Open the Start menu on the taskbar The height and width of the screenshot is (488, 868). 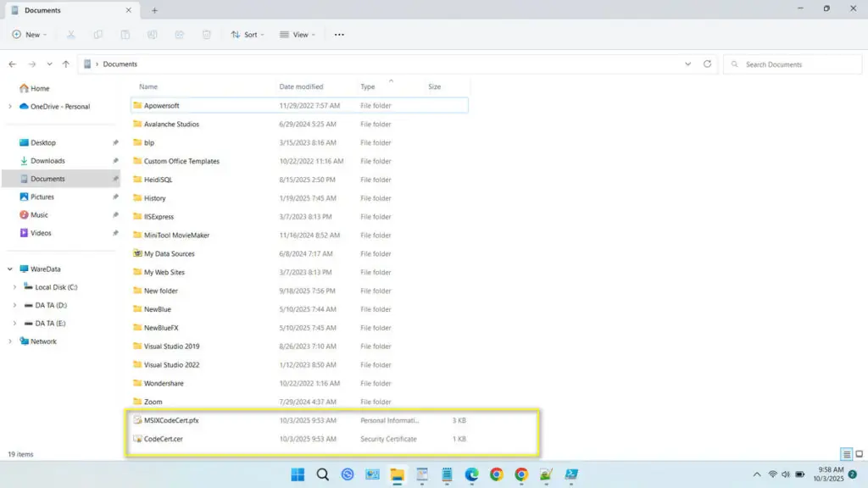point(298,474)
